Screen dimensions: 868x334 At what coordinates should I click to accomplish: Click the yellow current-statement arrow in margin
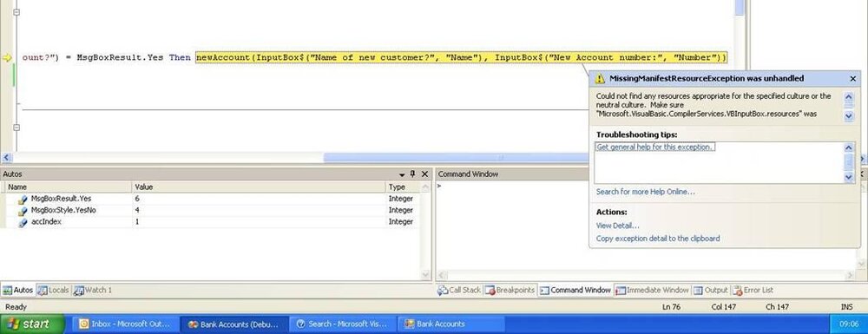click(7, 57)
